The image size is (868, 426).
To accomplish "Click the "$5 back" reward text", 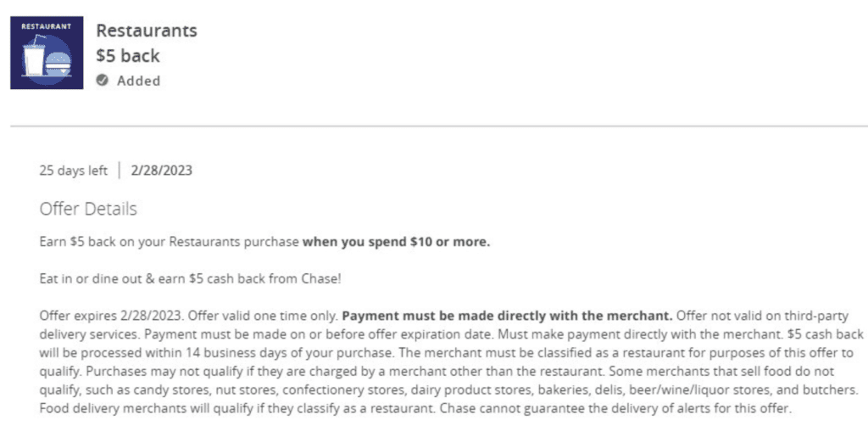I will [x=128, y=57].
